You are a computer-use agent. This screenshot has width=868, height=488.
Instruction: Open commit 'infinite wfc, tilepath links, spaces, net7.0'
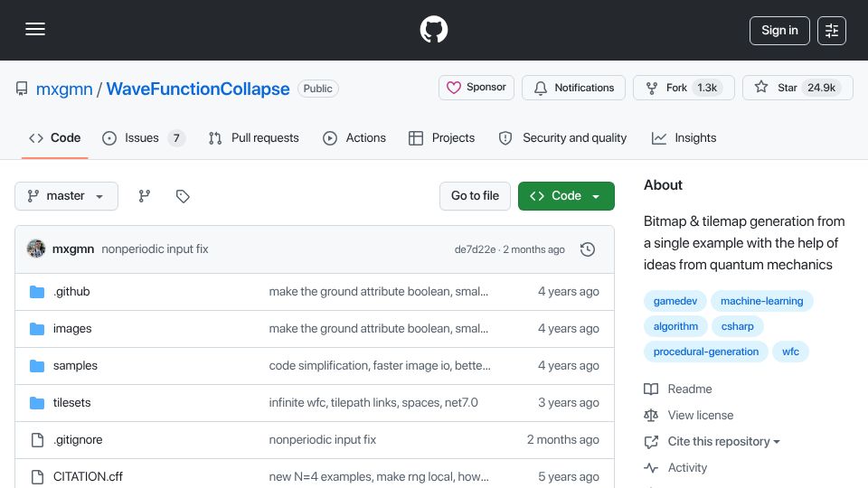pos(373,403)
